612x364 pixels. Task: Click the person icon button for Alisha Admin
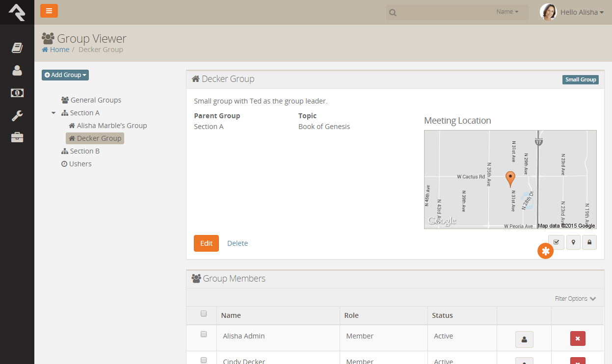(524, 339)
